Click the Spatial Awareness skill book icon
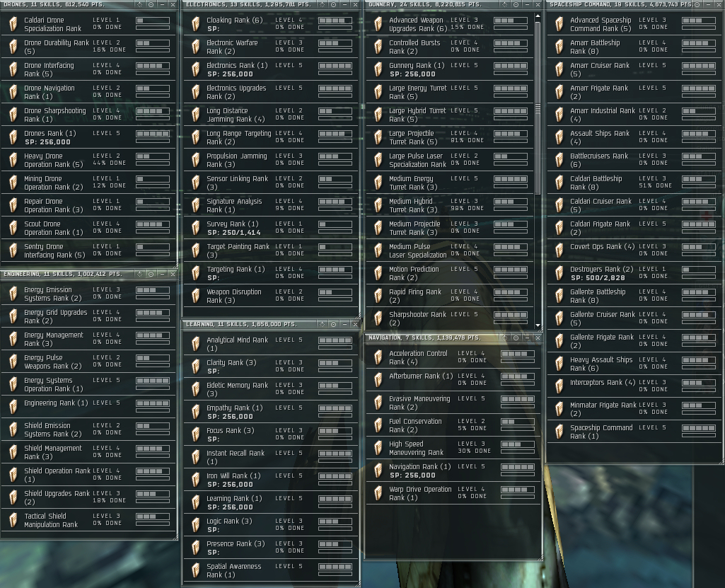 (196, 570)
